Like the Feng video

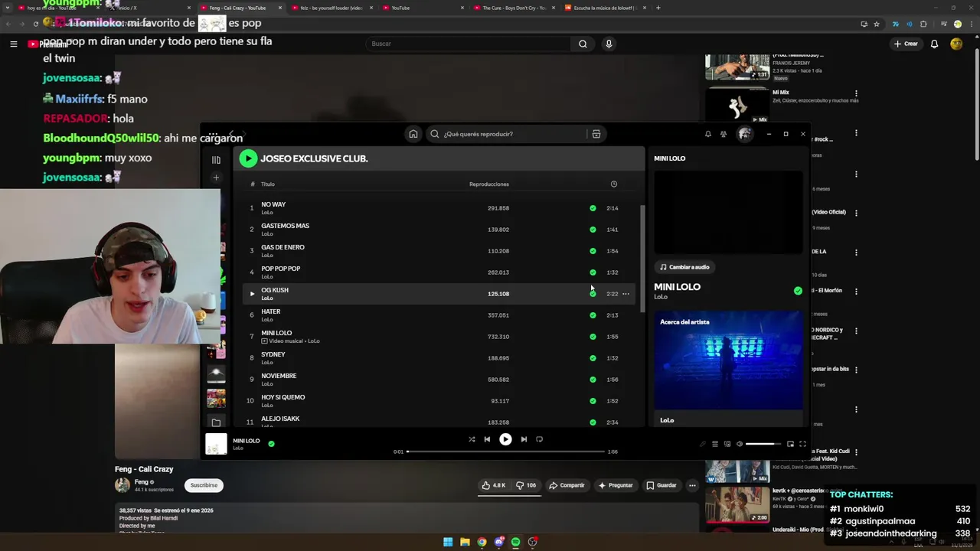[494, 485]
